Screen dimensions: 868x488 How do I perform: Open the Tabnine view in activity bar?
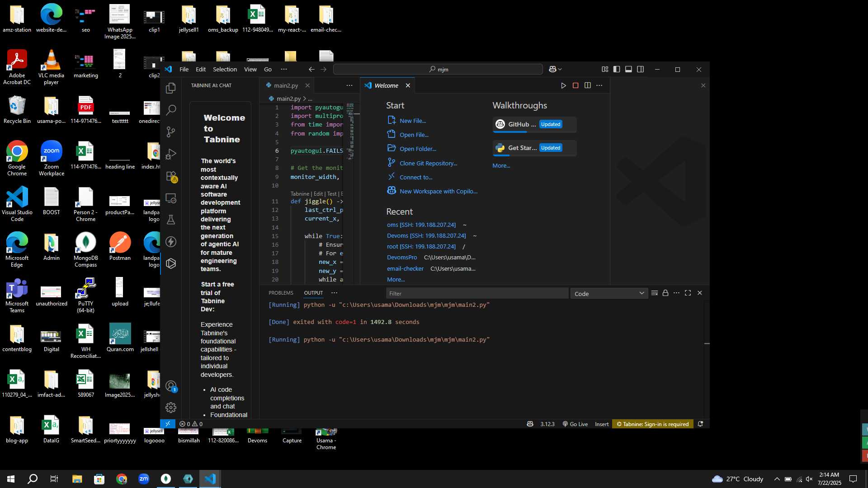[171, 263]
